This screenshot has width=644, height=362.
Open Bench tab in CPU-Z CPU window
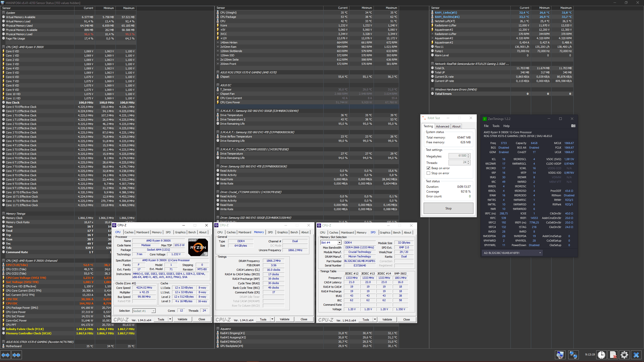pos(192,232)
